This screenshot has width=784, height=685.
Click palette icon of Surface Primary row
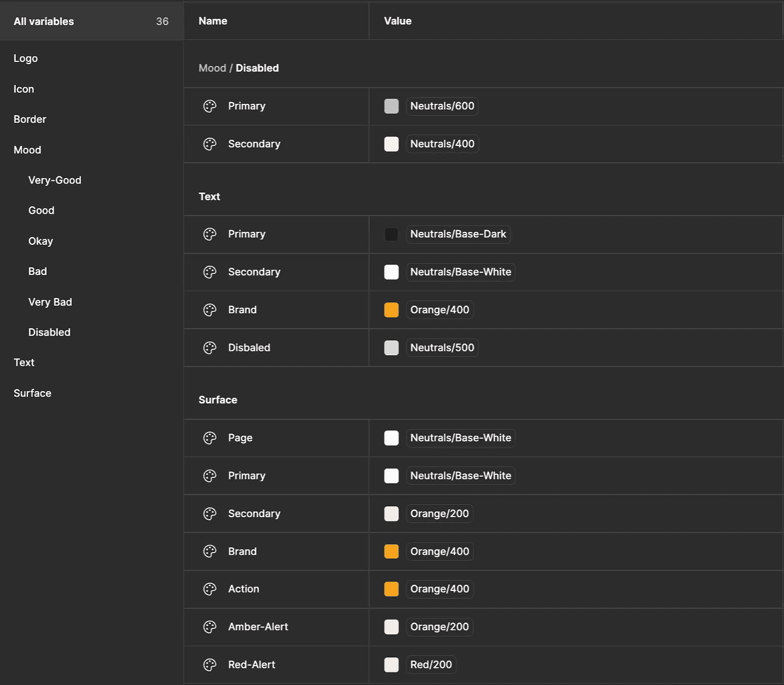pyautogui.click(x=209, y=476)
